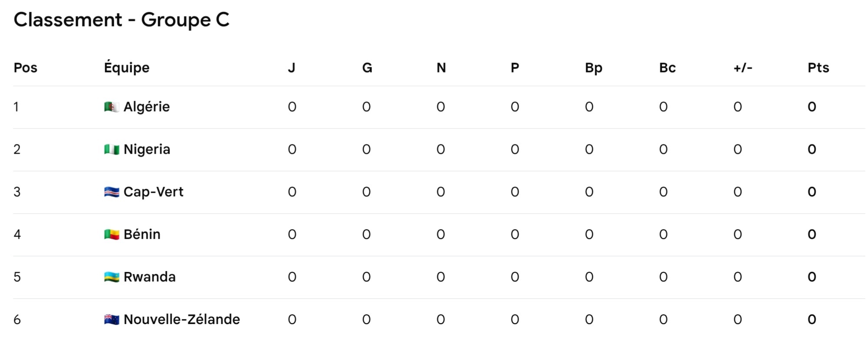Click the Nigeria flag icon
The height and width of the screenshot is (347, 868).
111,149
